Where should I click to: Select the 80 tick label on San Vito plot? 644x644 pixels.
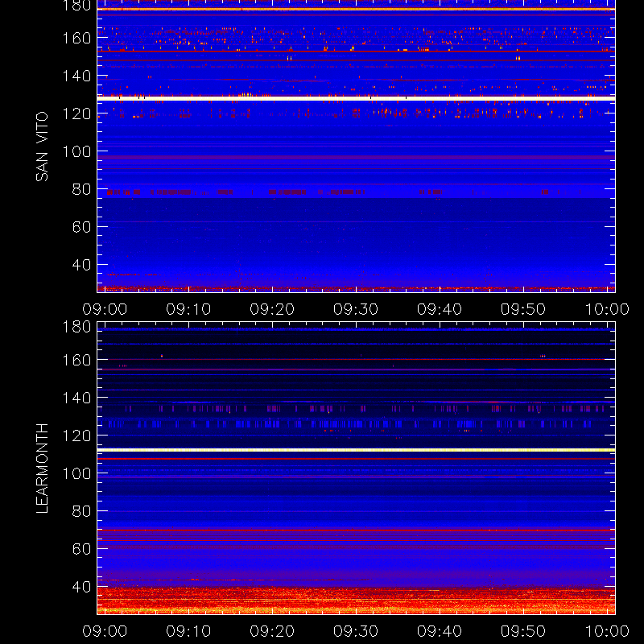pos(81,189)
